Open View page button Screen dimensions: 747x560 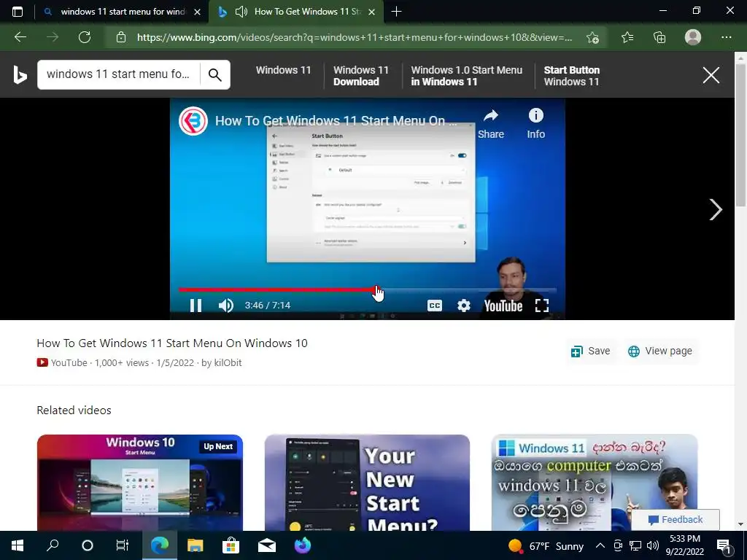[659, 351]
